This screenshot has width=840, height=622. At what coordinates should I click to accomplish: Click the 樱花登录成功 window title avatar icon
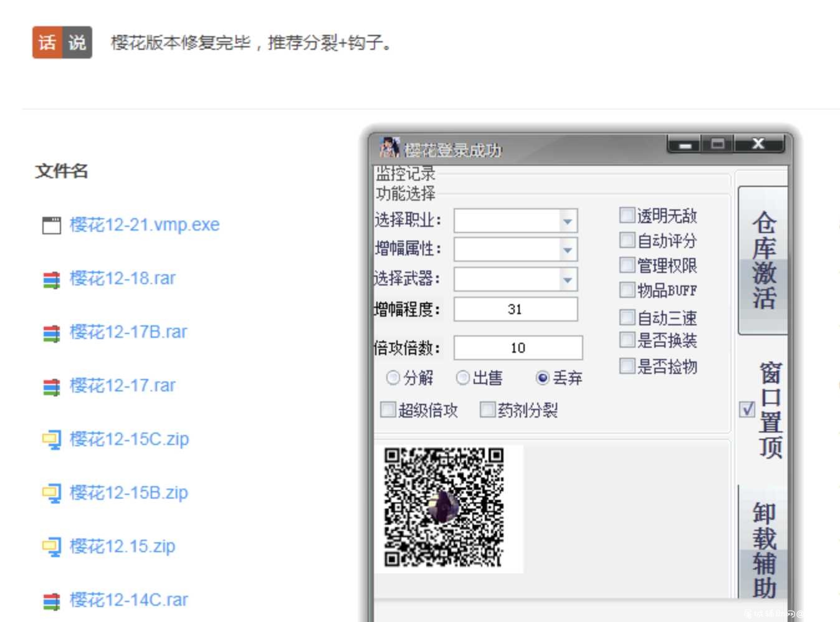coord(389,148)
